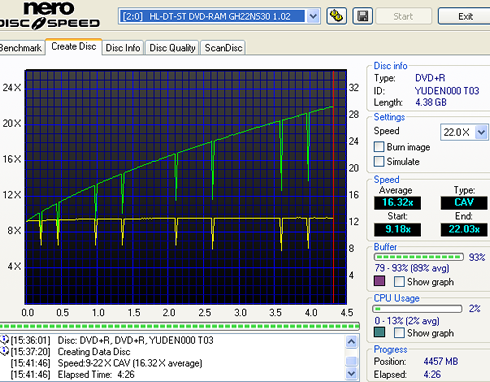Enable the Burn image checkbox
Image resolution: width=490 pixels, height=382 pixels.
coord(379,147)
